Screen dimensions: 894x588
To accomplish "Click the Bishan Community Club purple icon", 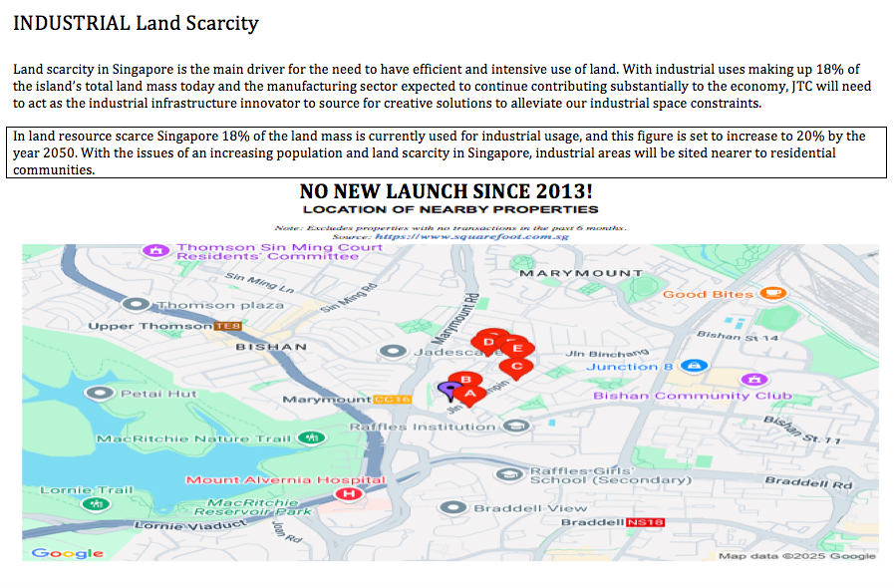I will pos(754,380).
